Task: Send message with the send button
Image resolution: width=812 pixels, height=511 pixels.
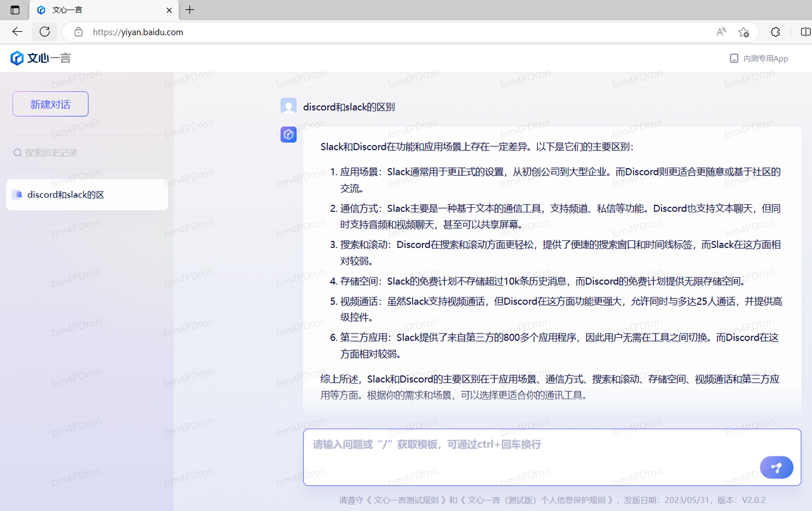Action: point(776,467)
